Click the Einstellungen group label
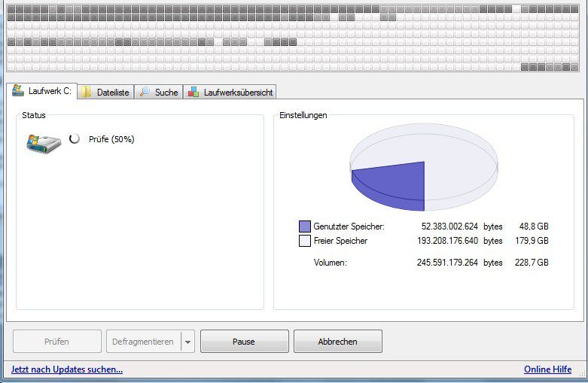Screen dimensions: 588x383 coord(303,115)
